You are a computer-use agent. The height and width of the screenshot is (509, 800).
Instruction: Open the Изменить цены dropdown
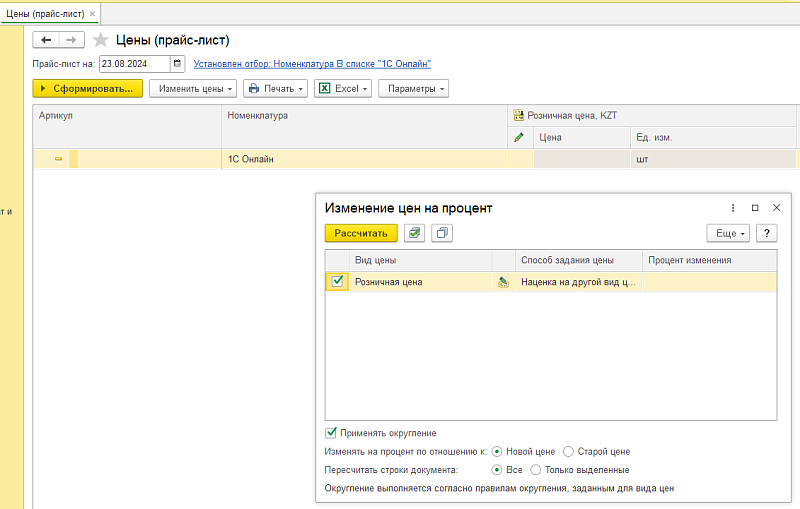coord(194,89)
